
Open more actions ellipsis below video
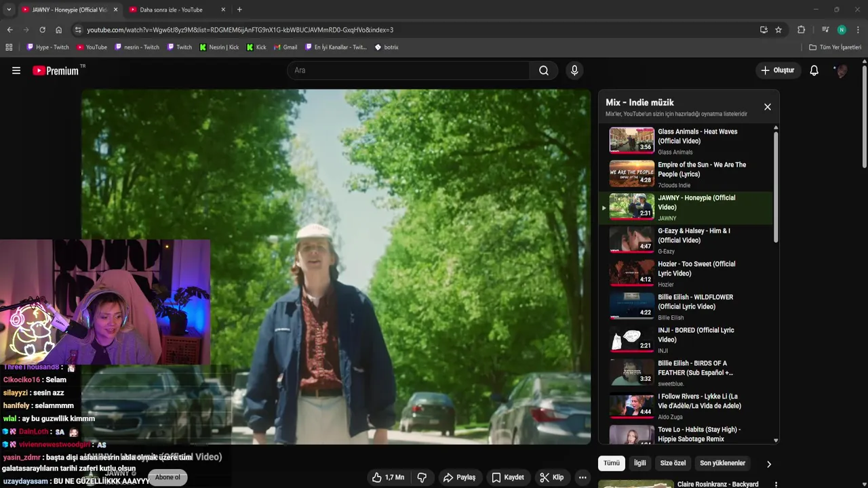583,477
